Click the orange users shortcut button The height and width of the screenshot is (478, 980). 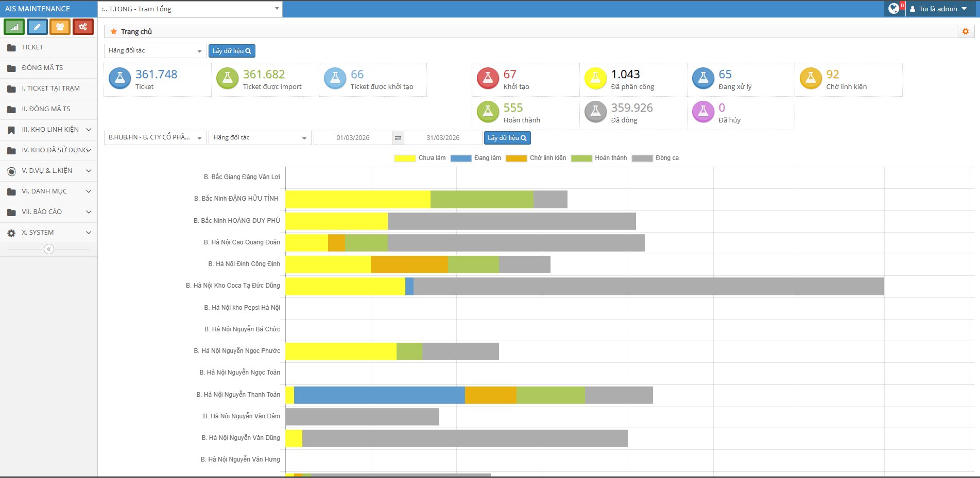[60, 27]
